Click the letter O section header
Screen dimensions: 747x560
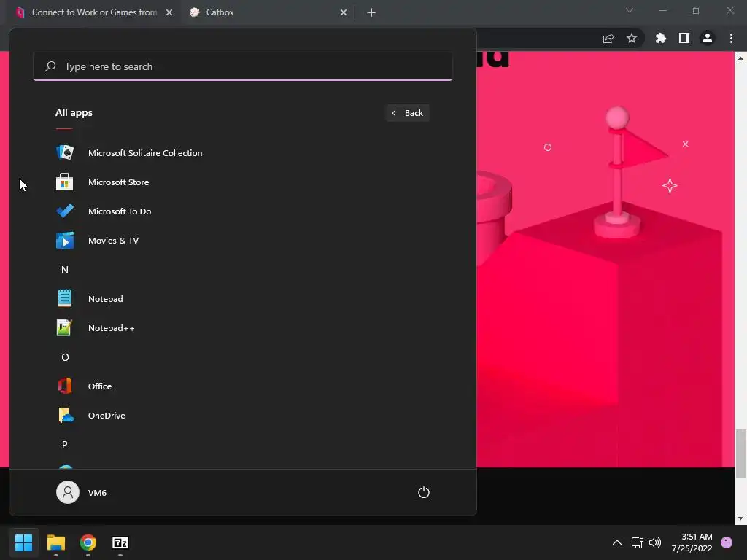tap(65, 357)
